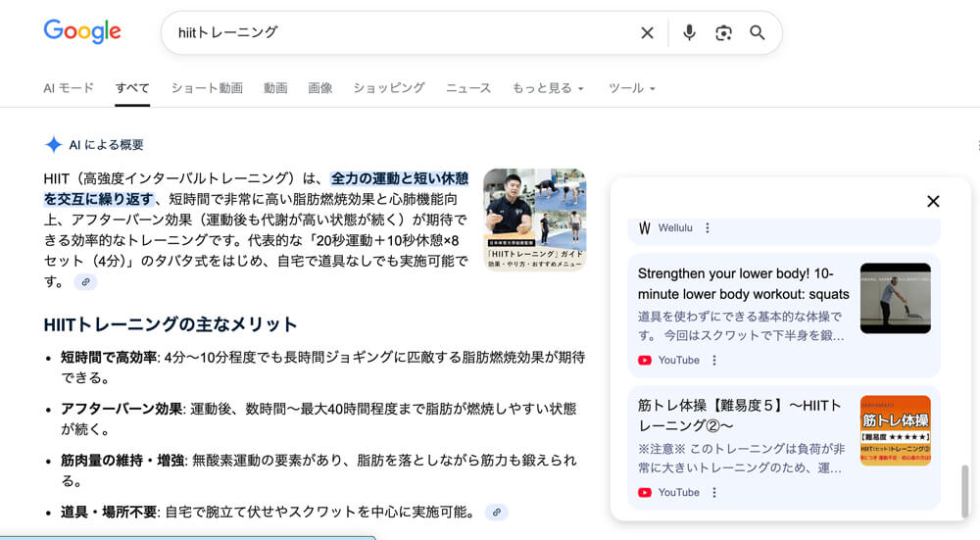
Task: Expand the もっと見る dropdown
Action: pos(548,88)
